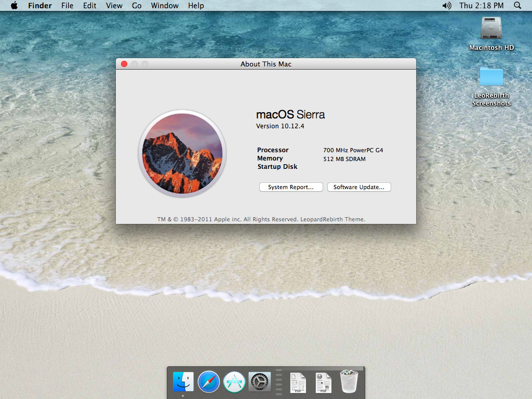Viewport: 532px width, 399px height.
Task: Open Finder from the Dock
Action: pyautogui.click(x=183, y=382)
